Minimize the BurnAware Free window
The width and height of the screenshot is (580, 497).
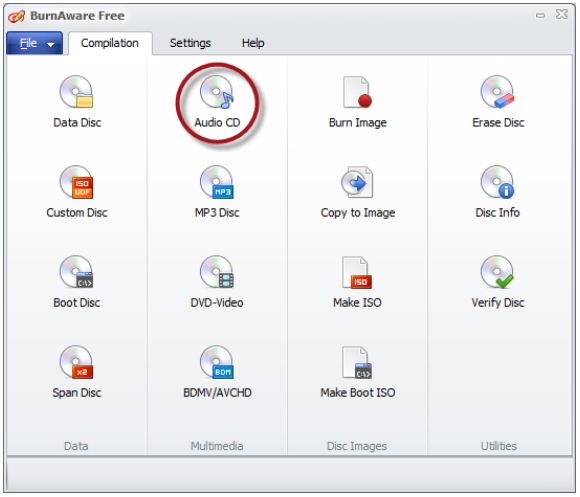540,16
